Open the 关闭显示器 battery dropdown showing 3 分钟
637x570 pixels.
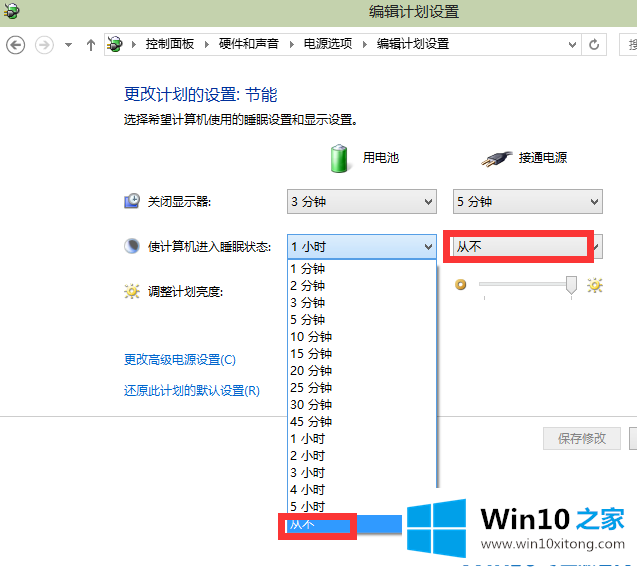click(362, 201)
